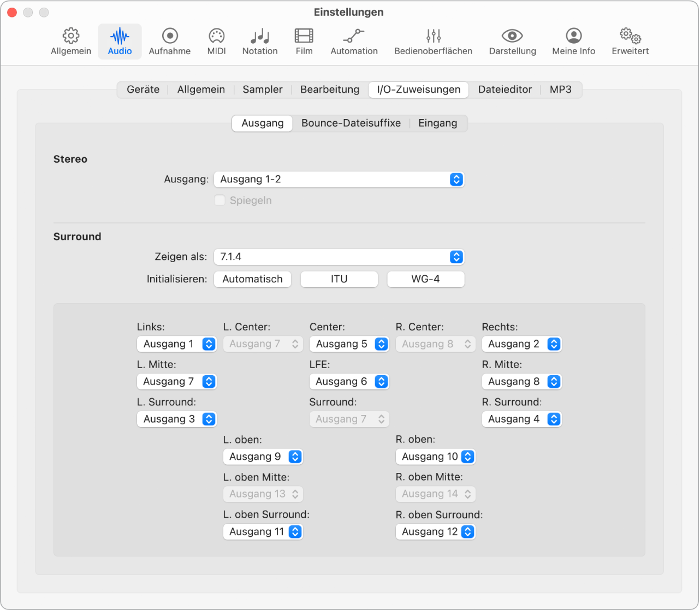The image size is (700, 610).
Task: Switch to the Geräte tab
Action: pyautogui.click(x=143, y=90)
